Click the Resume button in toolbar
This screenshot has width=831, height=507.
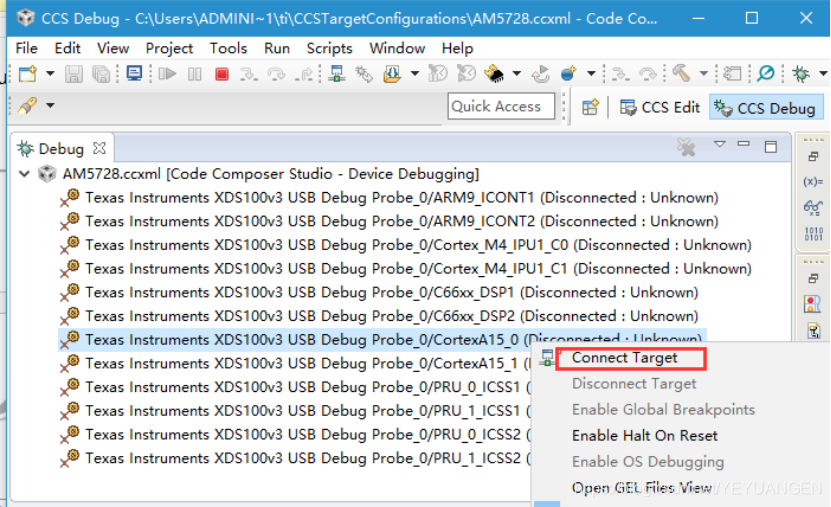pyautogui.click(x=167, y=74)
